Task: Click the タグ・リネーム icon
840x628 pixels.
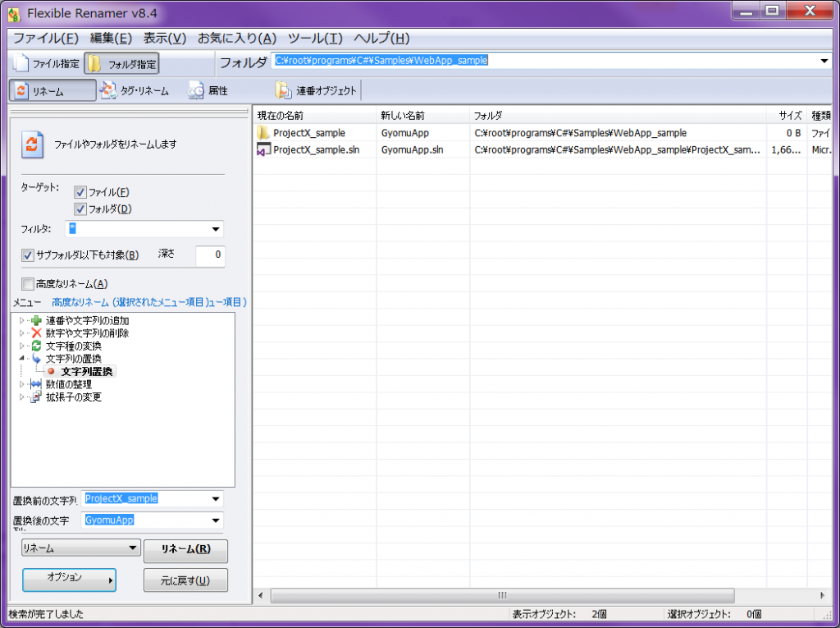Action: (x=108, y=90)
